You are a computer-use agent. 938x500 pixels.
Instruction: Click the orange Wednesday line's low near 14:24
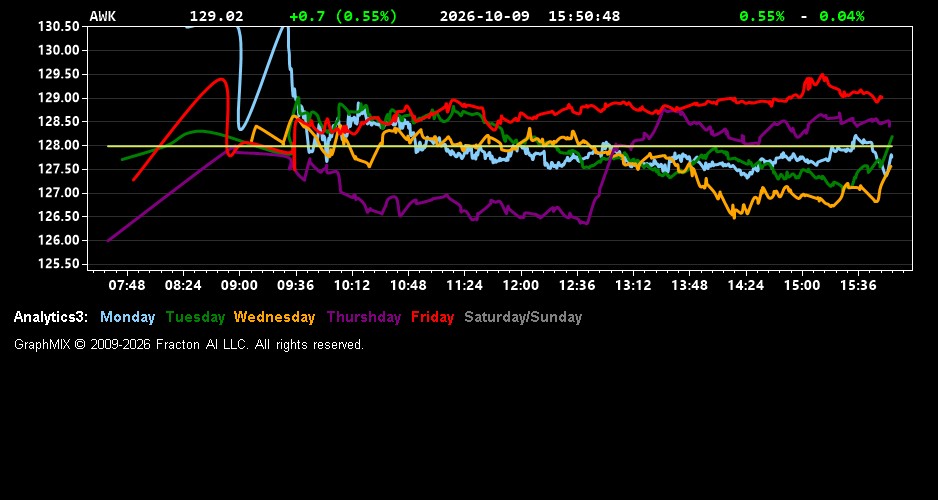point(734,217)
